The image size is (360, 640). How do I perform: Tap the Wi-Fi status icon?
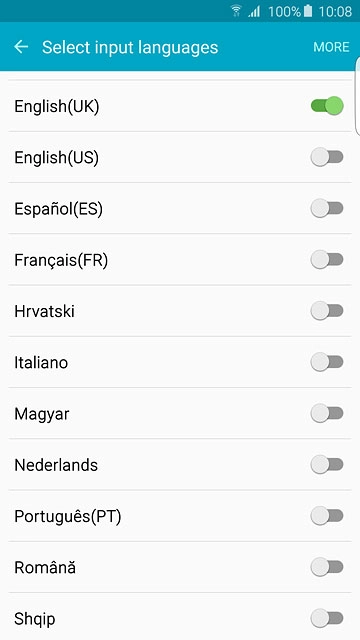click(x=236, y=11)
